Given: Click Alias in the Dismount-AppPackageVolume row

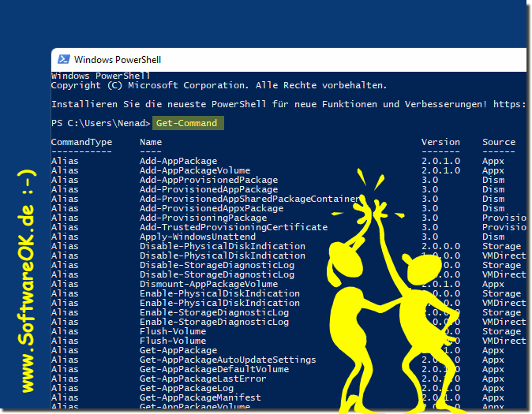Looking at the screenshot, I should click(65, 284).
